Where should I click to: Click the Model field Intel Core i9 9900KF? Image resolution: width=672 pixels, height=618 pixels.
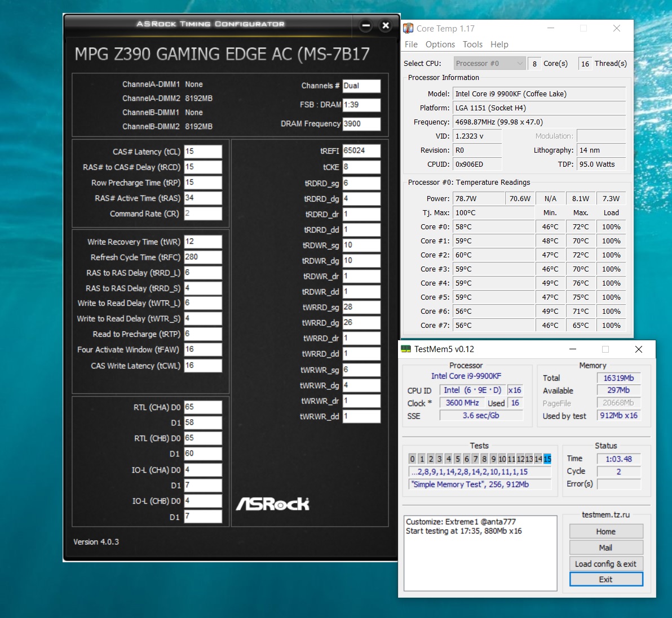point(539,94)
